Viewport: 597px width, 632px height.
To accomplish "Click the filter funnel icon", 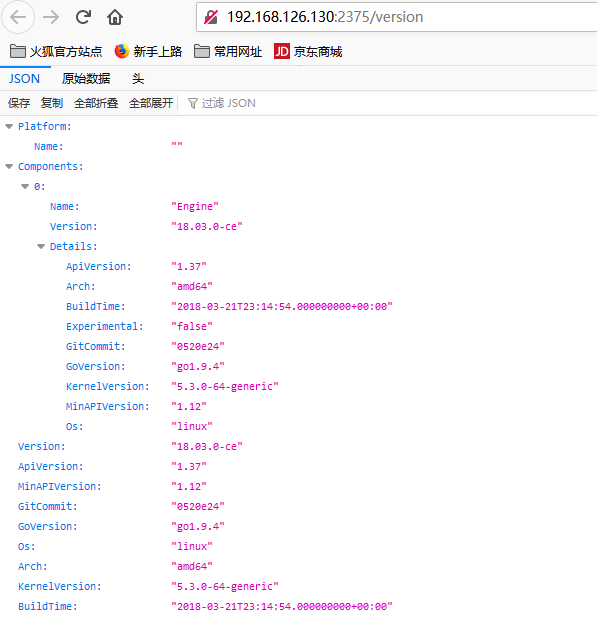I will 193,104.
